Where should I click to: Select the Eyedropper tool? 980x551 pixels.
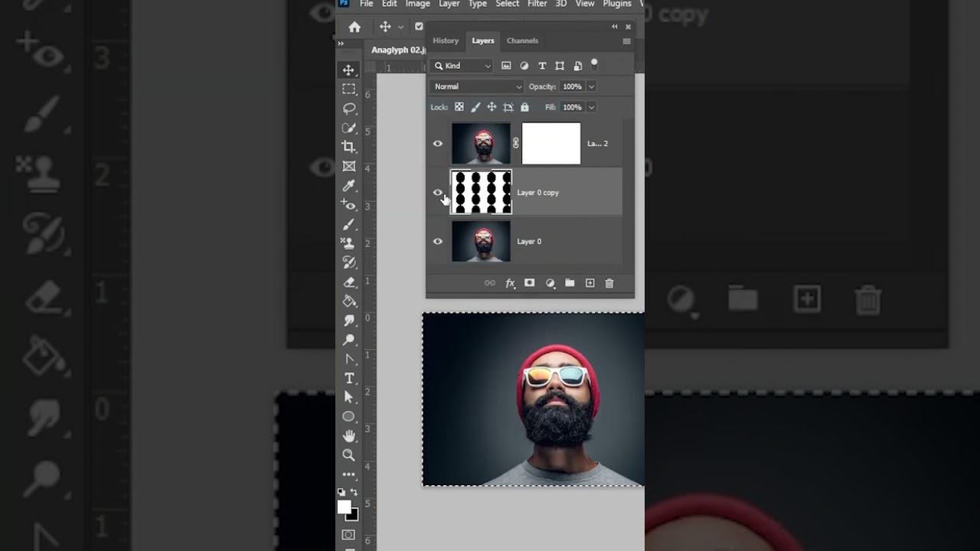click(348, 185)
